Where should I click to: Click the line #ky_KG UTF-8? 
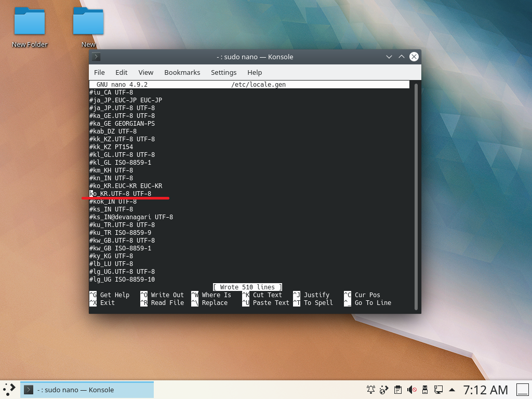point(111,256)
